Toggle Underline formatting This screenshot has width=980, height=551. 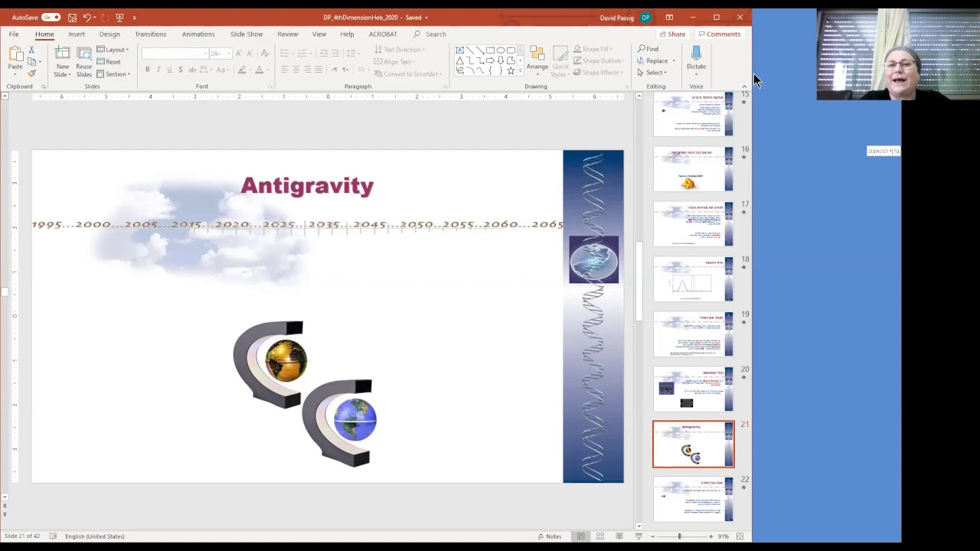click(169, 70)
